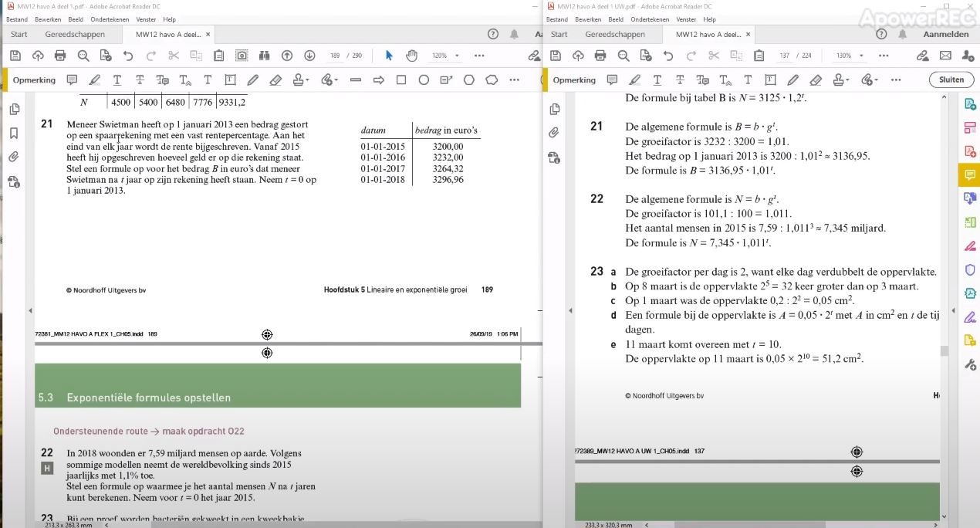The image size is (980, 528).
Task: Select highlighter tool in left comment toolbar
Action: [x=95, y=80]
